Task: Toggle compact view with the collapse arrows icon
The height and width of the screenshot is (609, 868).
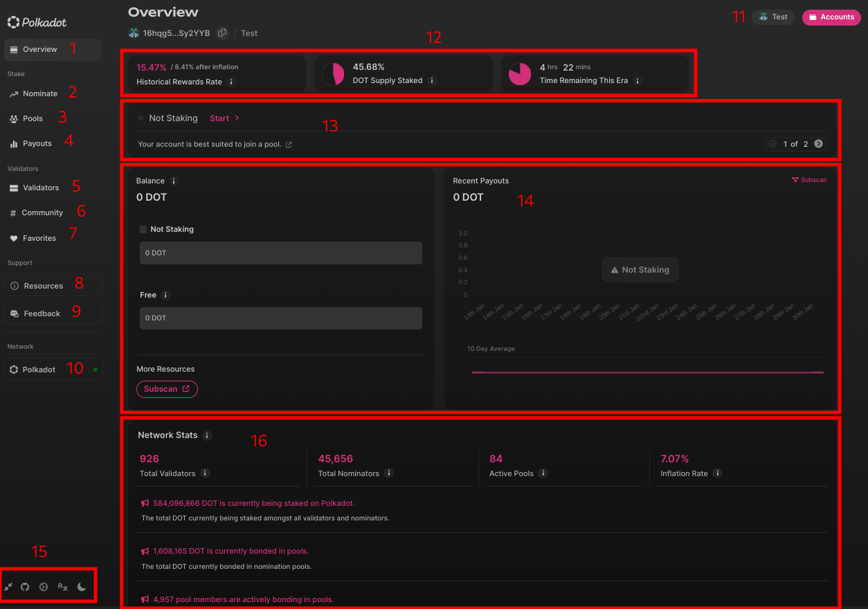Action: 8,586
